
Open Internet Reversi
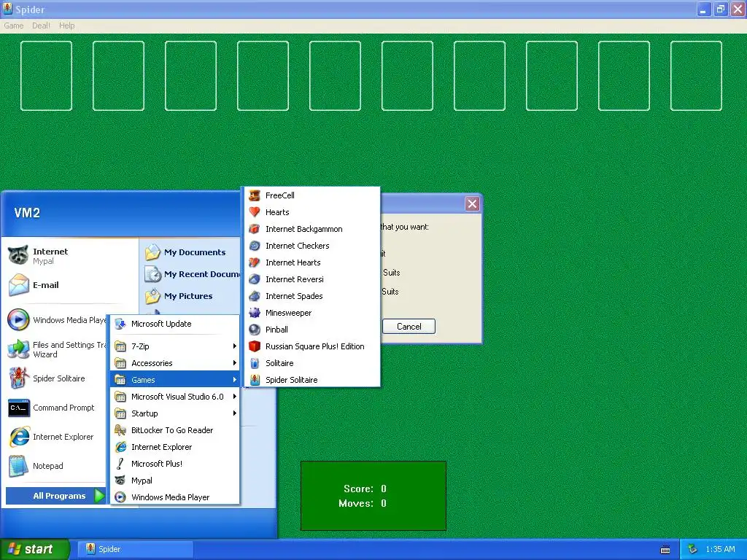pos(312,279)
